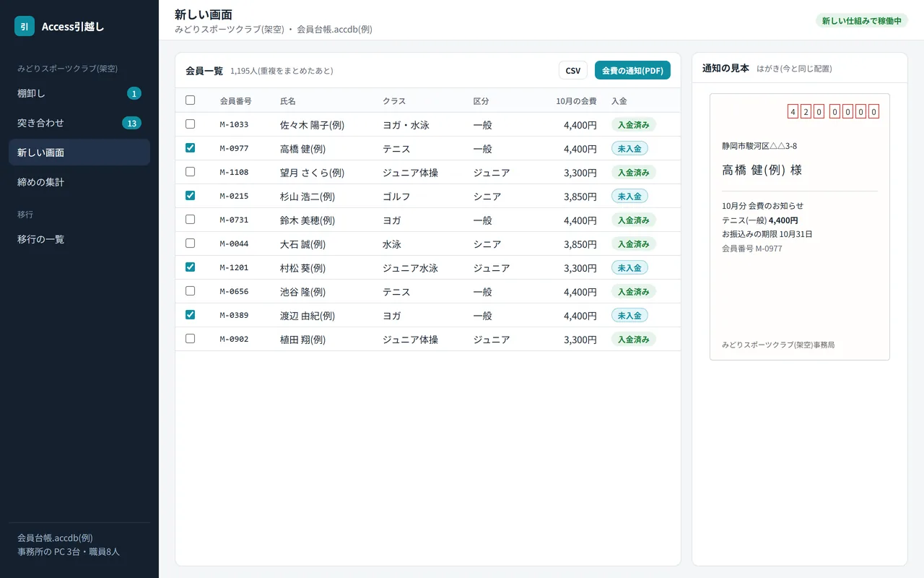Click 未入金 badge for 渡辺 由紀
This screenshot has height=578, width=924.
click(x=629, y=315)
